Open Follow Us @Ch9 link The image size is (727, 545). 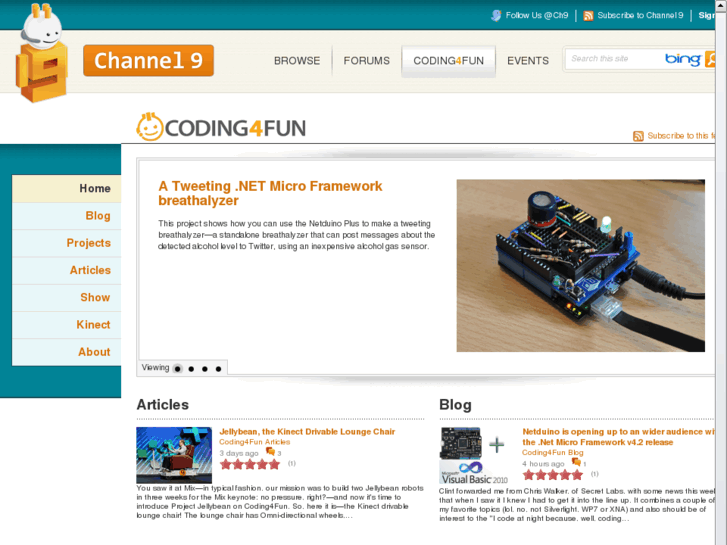pyautogui.click(x=537, y=15)
